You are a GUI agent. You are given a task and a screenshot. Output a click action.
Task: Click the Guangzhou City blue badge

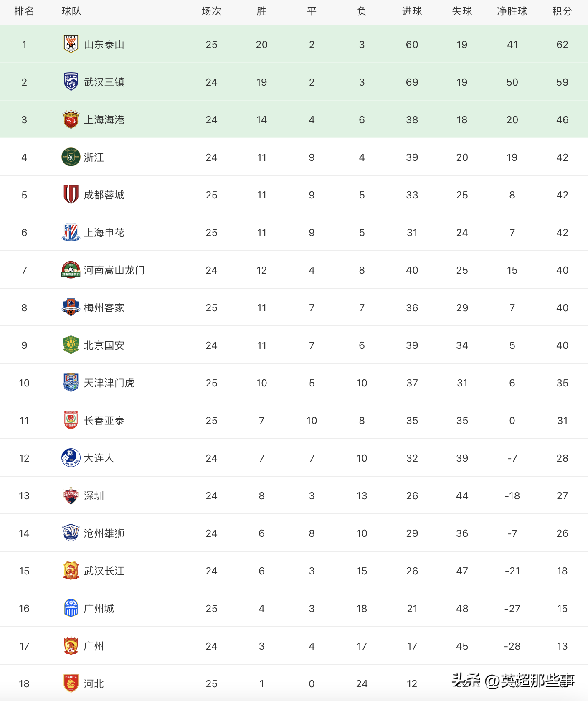point(71,608)
